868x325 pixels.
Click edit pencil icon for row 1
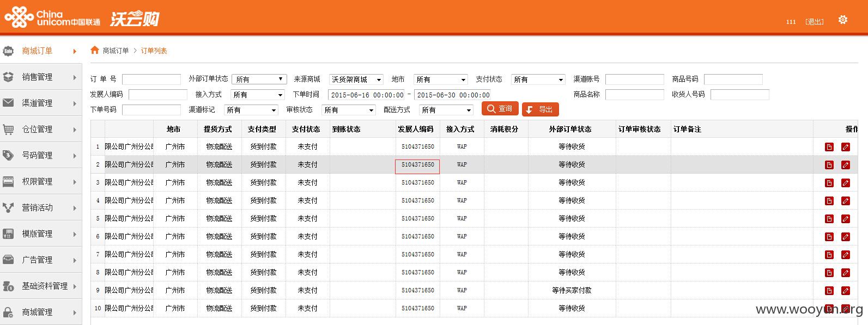846,147
